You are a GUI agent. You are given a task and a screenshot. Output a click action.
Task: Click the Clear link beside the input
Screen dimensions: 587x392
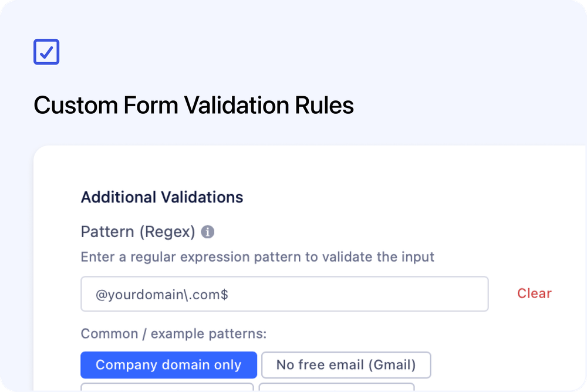[x=534, y=293]
